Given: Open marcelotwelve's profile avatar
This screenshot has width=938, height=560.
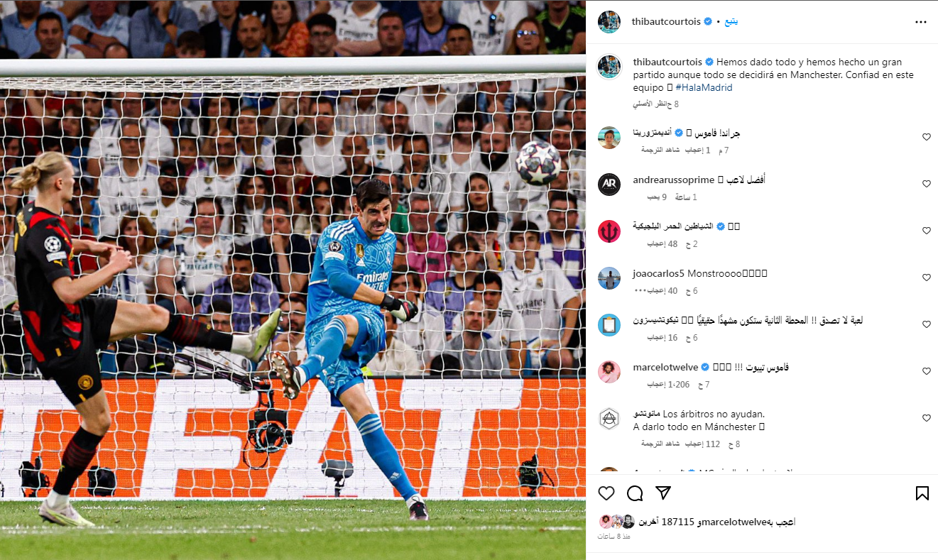Looking at the screenshot, I should [609, 371].
